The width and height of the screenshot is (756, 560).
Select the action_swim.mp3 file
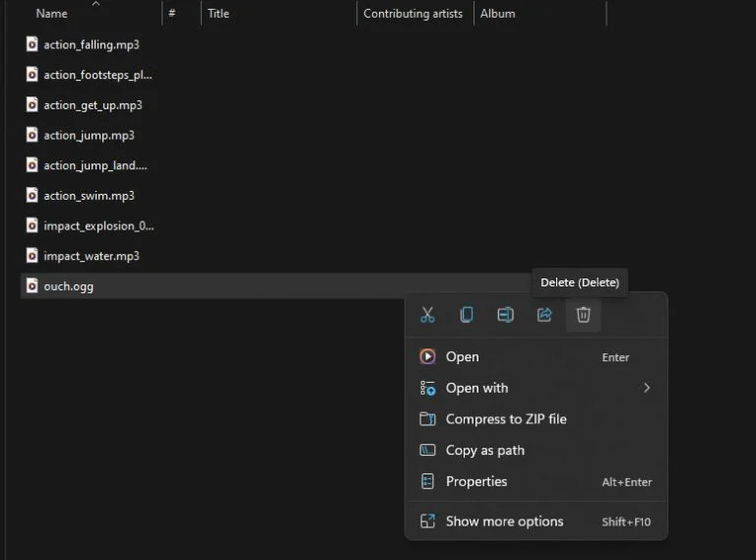click(89, 196)
